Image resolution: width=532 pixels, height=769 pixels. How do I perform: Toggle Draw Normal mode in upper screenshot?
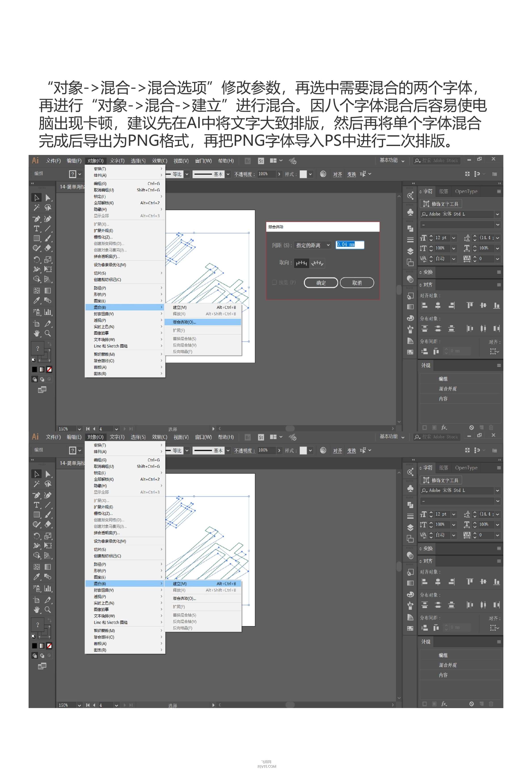click(x=35, y=379)
